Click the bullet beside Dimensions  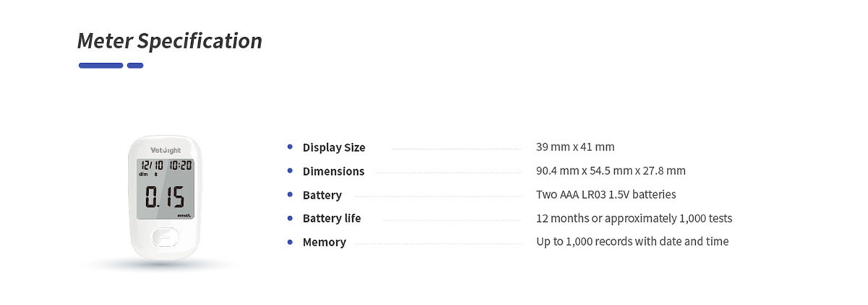[290, 171]
